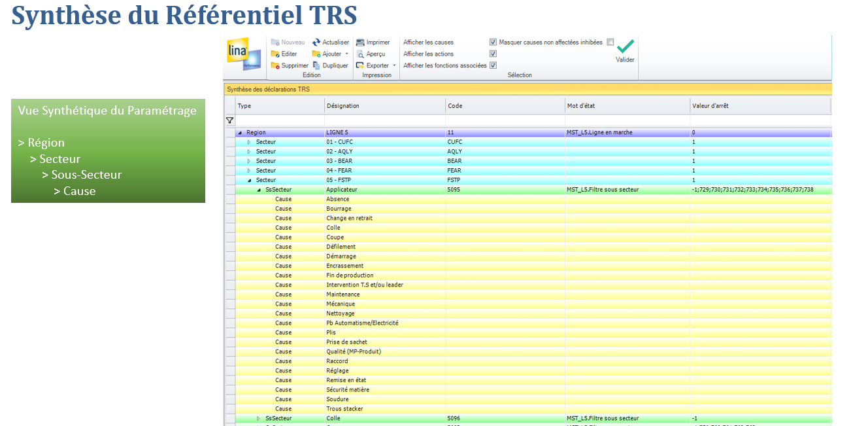Open the Ajouter dropdown arrow
The height and width of the screenshot is (426, 868).
coord(347,54)
